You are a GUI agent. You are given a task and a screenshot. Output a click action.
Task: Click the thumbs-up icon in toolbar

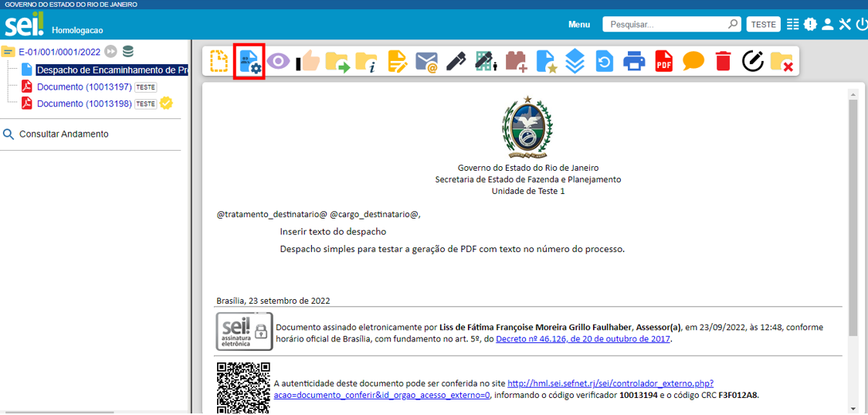coord(309,61)
